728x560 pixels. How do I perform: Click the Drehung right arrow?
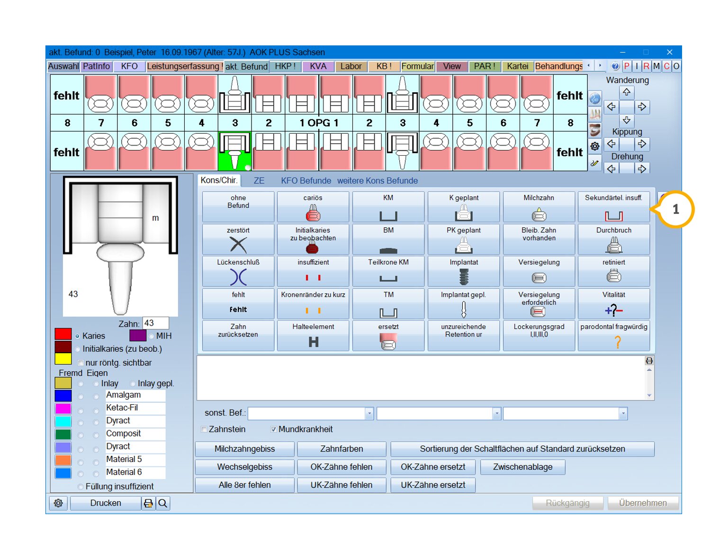pyautogui.click(x=642, y=169)
